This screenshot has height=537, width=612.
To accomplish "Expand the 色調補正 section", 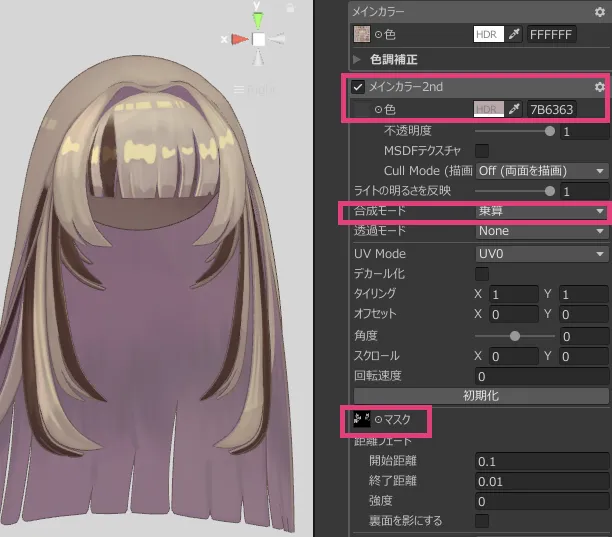I will [356, 59].
